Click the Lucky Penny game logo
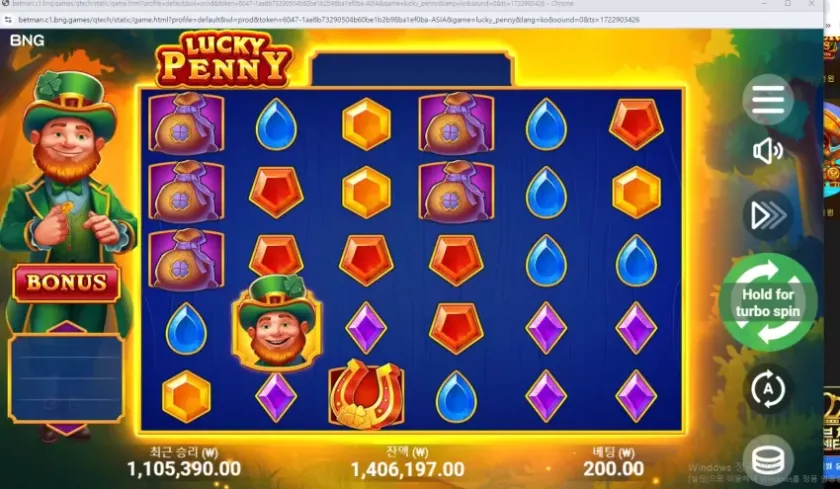This screenshot has width=840, height=489. pos(224,60)
